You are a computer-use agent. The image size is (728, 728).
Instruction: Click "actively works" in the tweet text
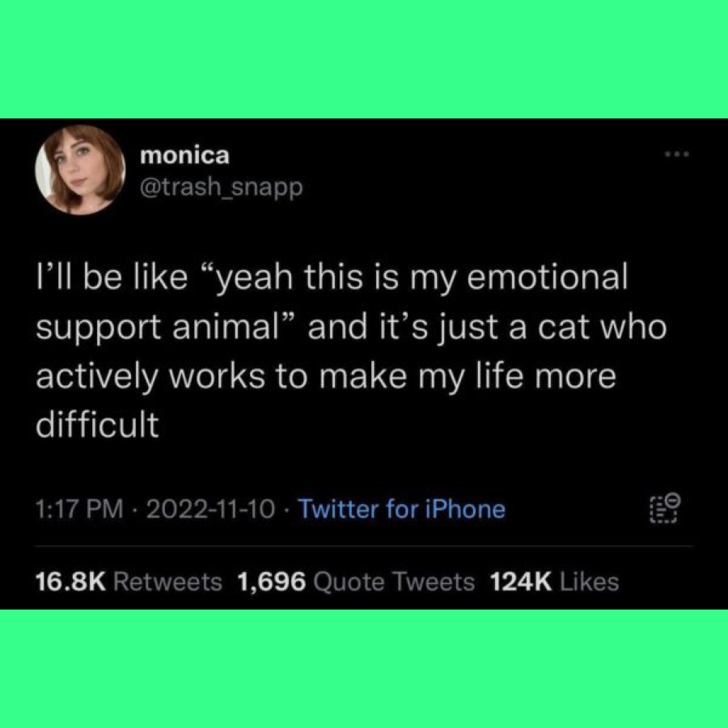point(151,376)
